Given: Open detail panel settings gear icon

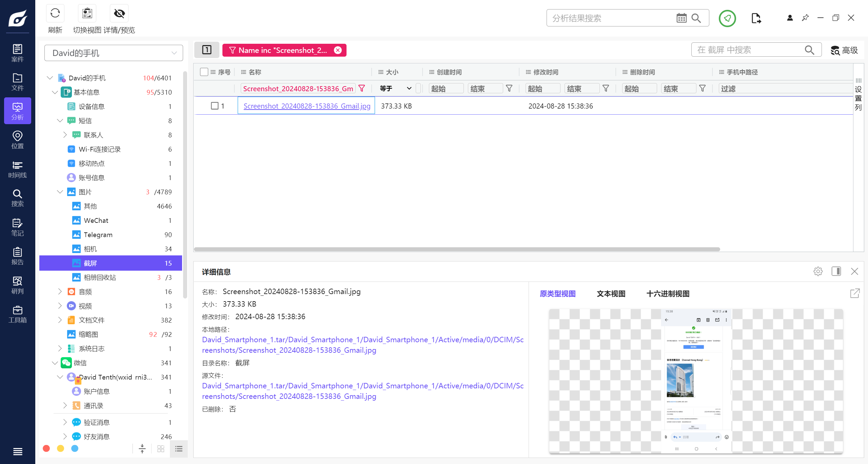Looking at the screenshot, I should pos(818,271).
